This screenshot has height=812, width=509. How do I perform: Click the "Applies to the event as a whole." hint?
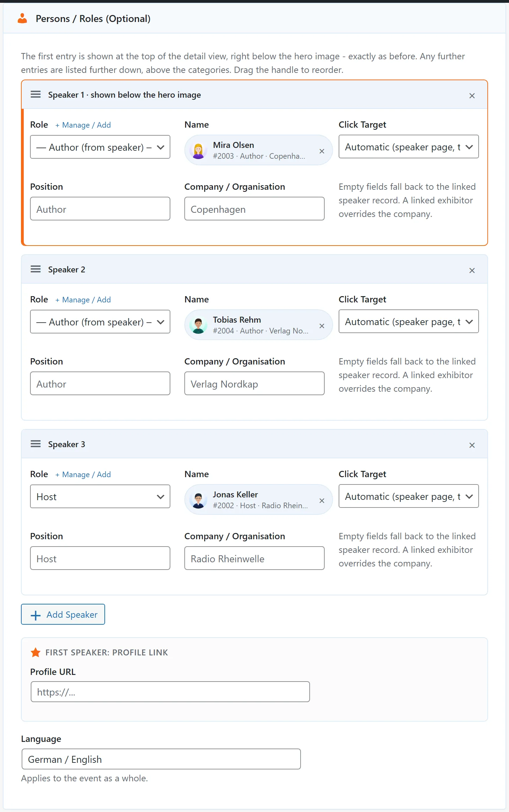pos(84,778)
